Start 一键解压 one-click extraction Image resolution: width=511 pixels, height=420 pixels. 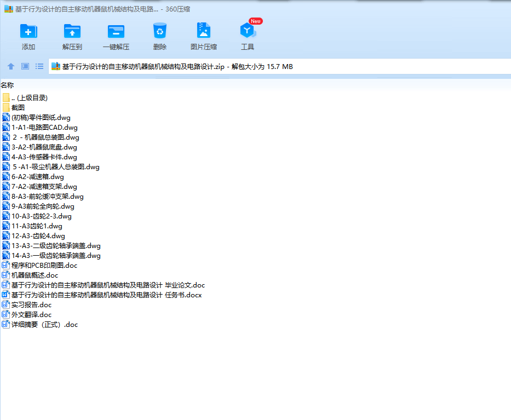coord(116,32)
